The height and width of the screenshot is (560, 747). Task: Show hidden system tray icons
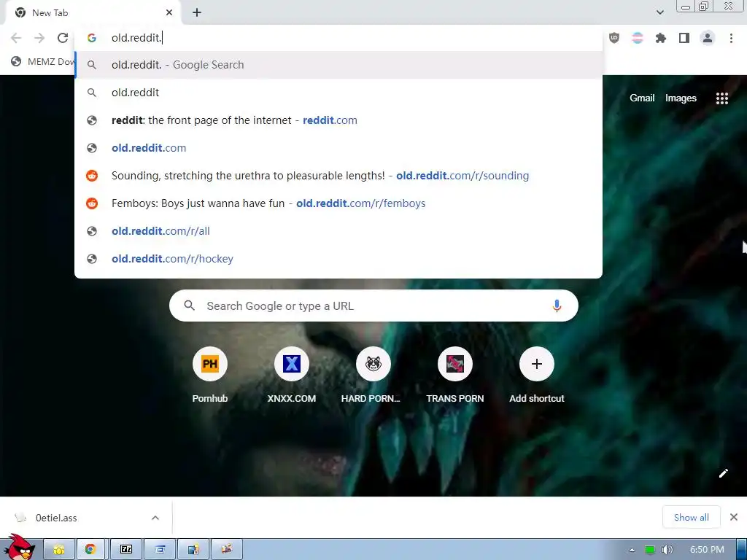tap(632, 550)
